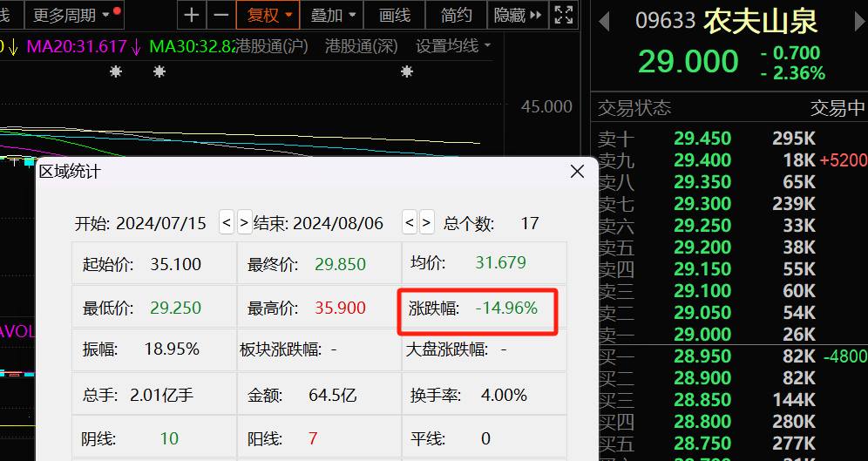Go to next stock with right arrow
868x461 pixels.
(x=861, y=22)
